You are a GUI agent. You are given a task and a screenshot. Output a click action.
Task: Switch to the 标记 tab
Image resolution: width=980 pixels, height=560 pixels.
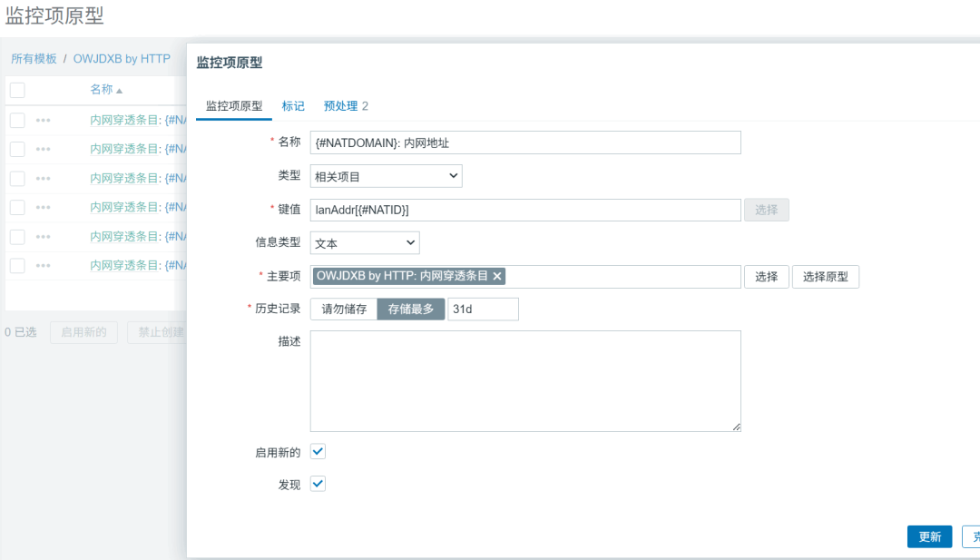click(293, 105)
